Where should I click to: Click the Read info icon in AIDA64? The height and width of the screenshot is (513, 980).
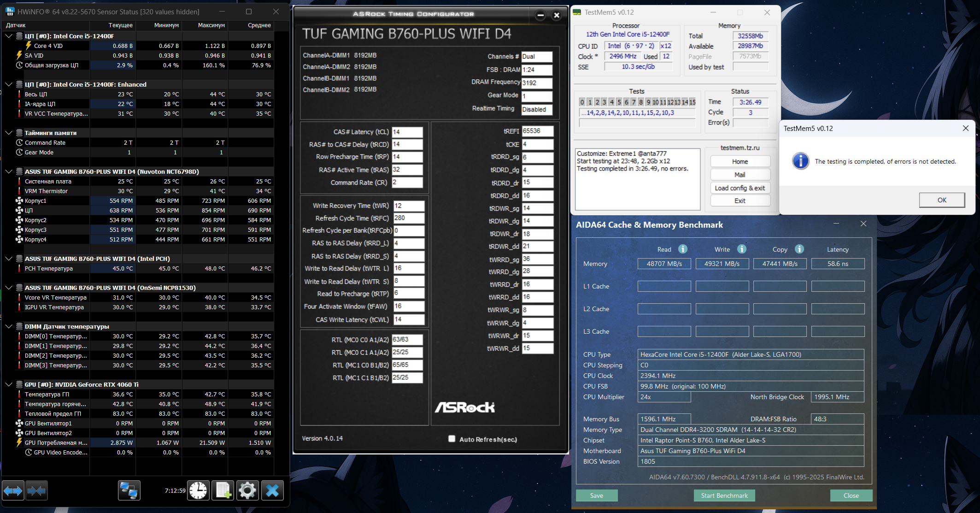[x=683, y=249]
